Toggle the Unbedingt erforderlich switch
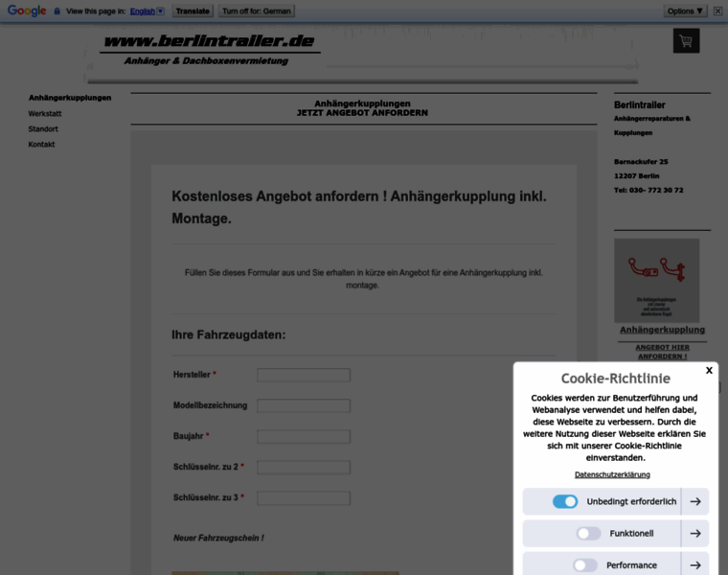The height and width of the screenshot is (575, 728). pos(565,501)
